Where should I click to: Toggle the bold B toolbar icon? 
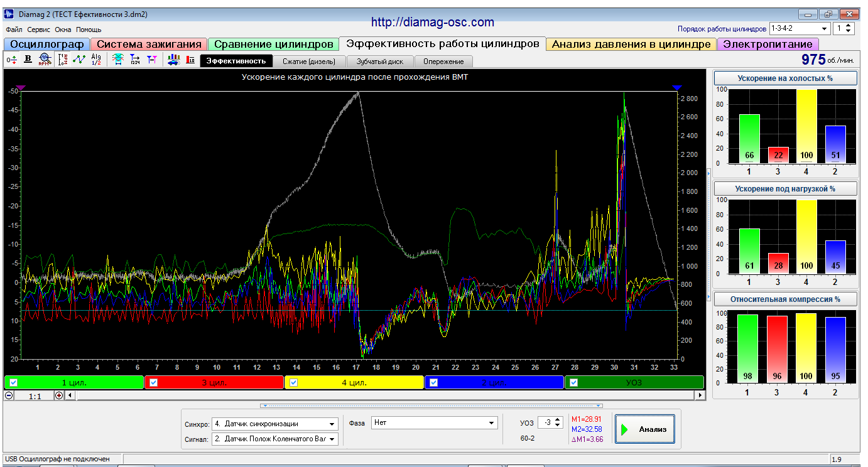click(28, 60)
